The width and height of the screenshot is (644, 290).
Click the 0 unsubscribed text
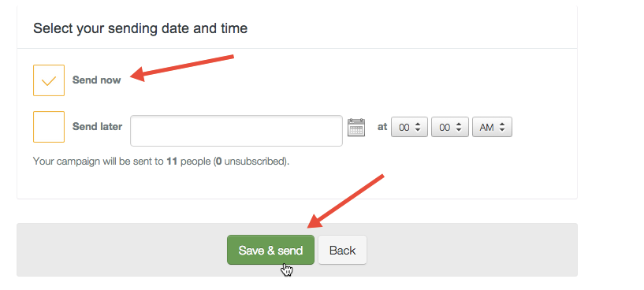coord(251,161)
